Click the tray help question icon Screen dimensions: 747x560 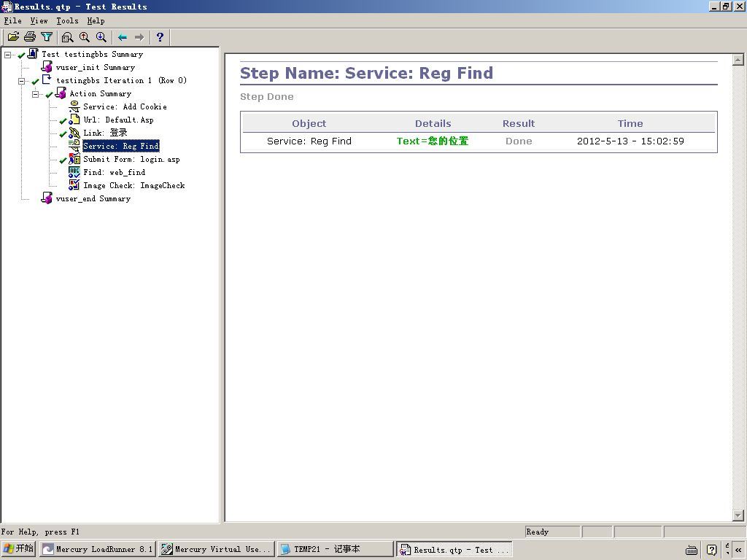click(711, 550)
